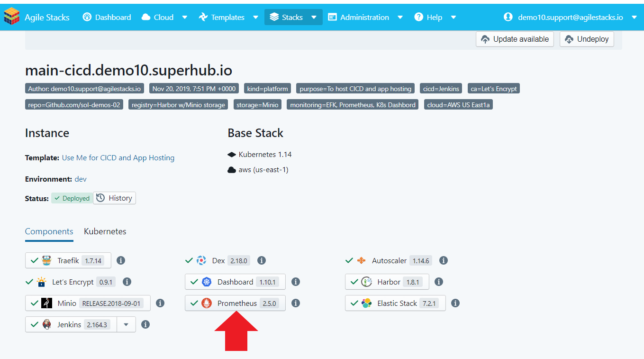The height and width of the screenshot is (359, 644).
Task: Open the Jenkins component button
Action: 71,324
